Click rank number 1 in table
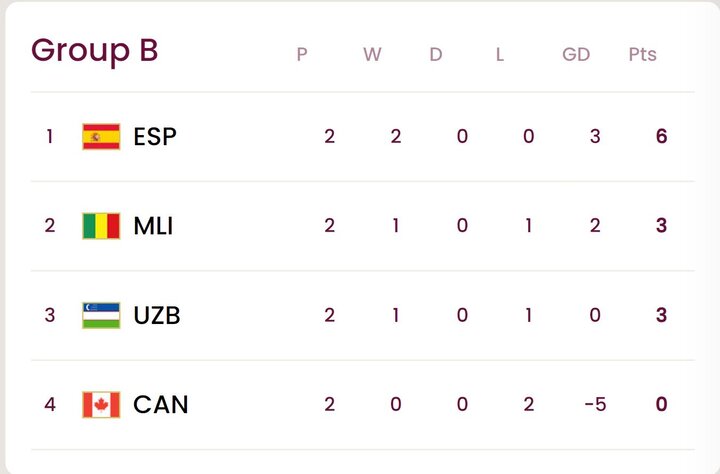 (x=50, y=136)
